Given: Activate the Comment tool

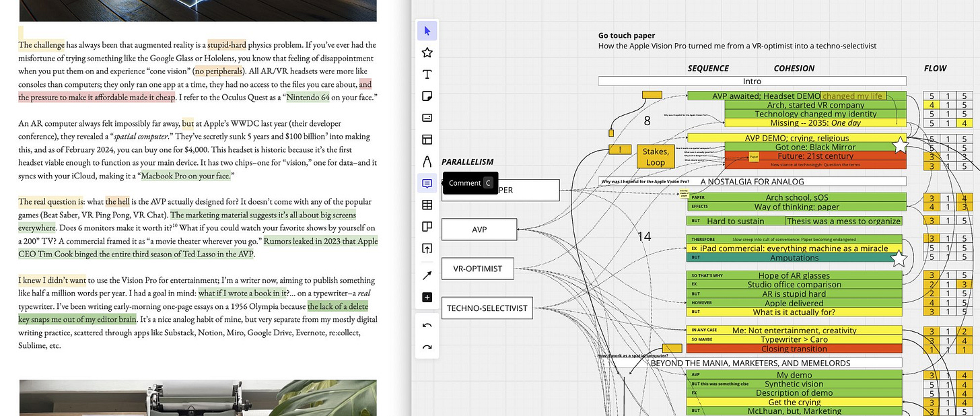Looking at the screenshot, I should (x=427, y=183).
